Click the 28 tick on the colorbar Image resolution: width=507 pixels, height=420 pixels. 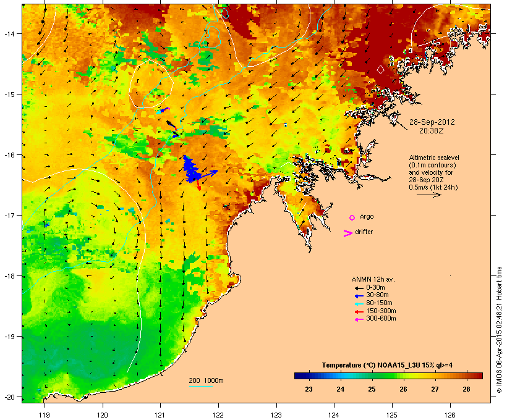466,389
